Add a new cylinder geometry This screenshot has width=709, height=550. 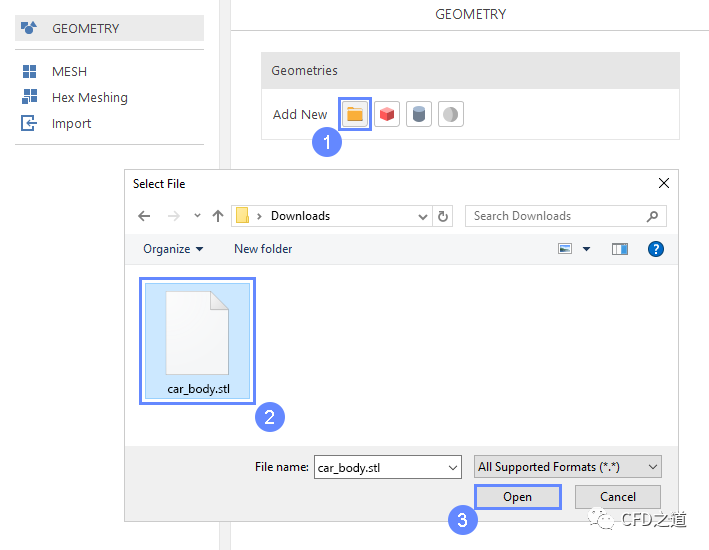coord(419,114)
